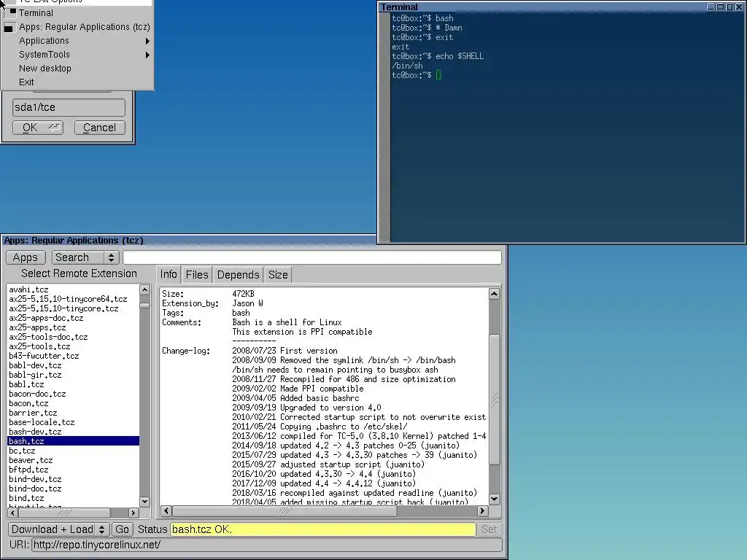747x560 pixels.
Task: Select beaver.tcz extension
Action: point(73,461)
